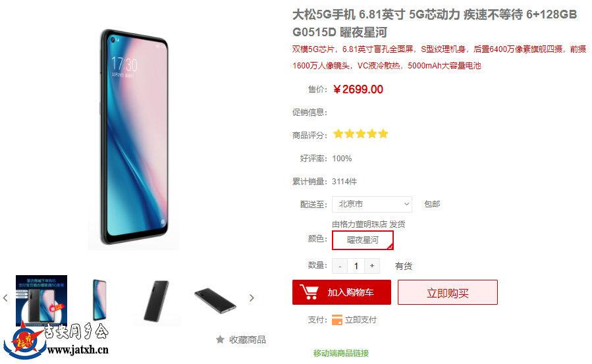Select the phone lying flat thumbnail
Viewport: 592px width, 364px height.
[x=215, y=301]
